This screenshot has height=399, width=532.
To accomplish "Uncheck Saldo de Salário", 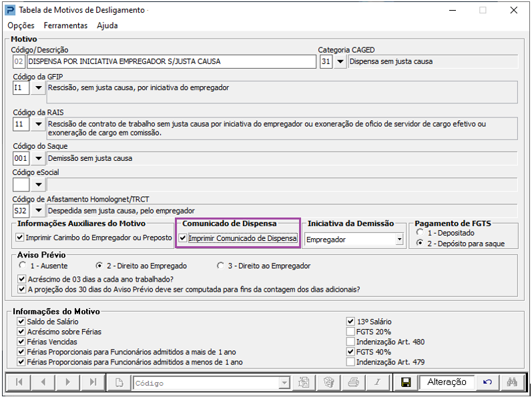I will pyautogui.click(x=21, y=322).
